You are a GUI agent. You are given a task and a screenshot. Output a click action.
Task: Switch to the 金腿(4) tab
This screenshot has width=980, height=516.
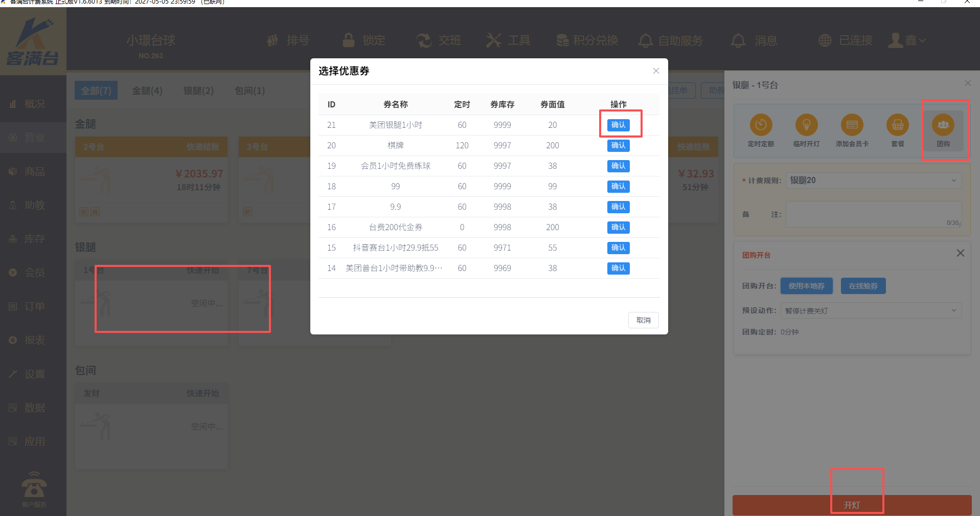tap(147, 91)
